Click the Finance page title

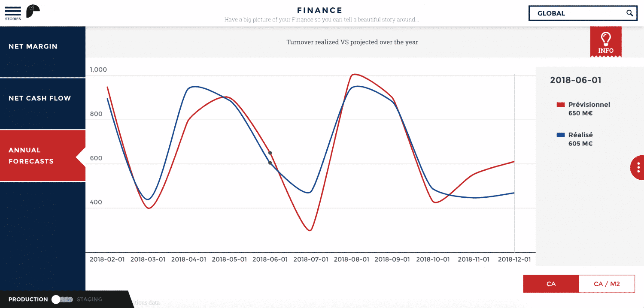pyautogui.click(x=320, y=10)
